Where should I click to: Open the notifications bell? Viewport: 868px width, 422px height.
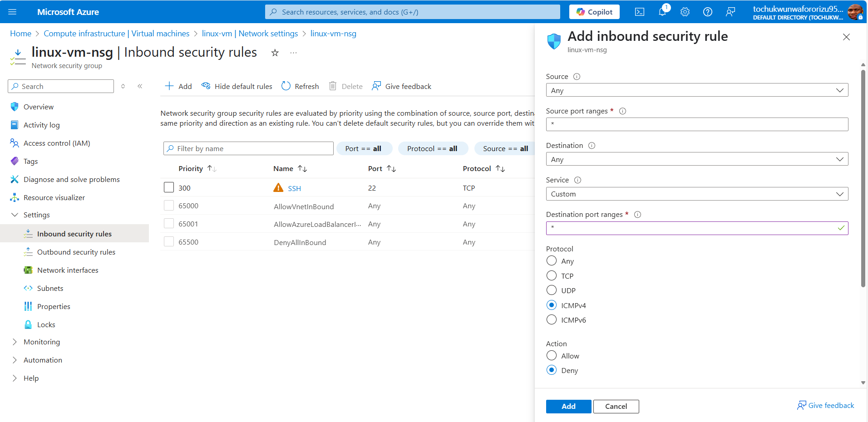(x=662, y=12)
